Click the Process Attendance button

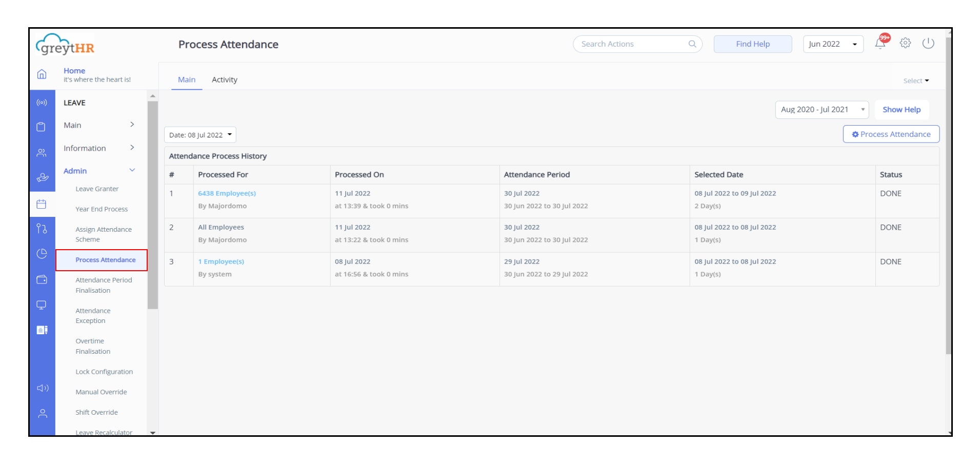coord(891,134)
